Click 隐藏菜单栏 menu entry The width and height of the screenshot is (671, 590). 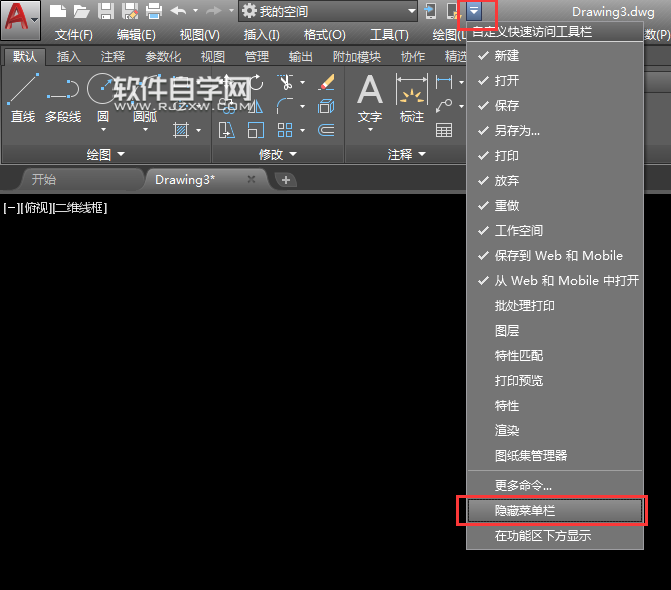555,510
